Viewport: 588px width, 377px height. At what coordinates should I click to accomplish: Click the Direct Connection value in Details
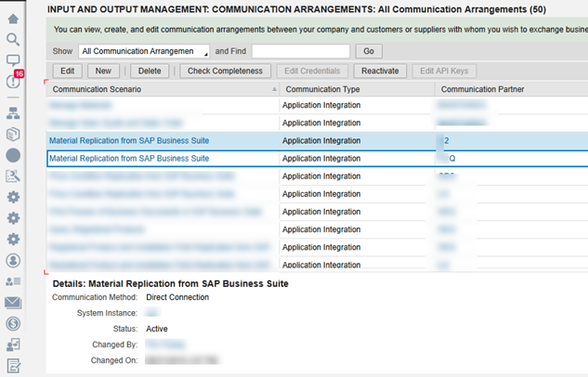click(x=177, y=297)
